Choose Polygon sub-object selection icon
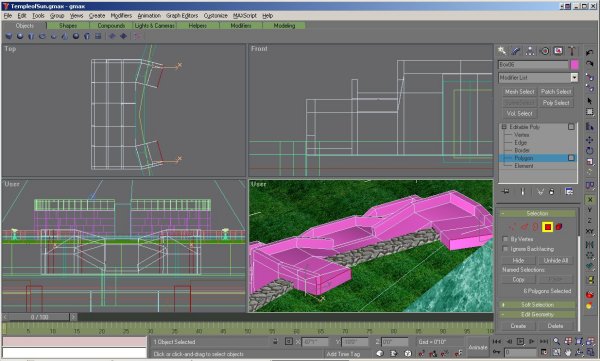Screen dimensions: 600x361 548,227
